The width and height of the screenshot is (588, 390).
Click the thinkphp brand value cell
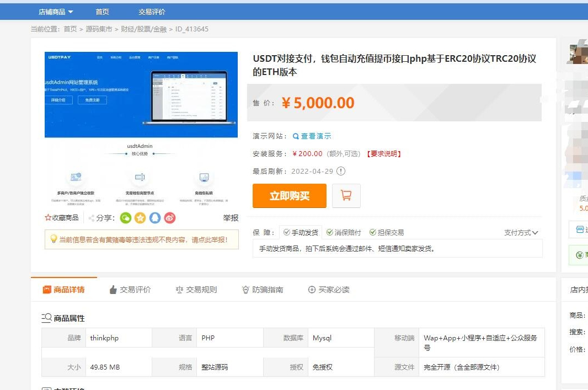coord(119,338)
